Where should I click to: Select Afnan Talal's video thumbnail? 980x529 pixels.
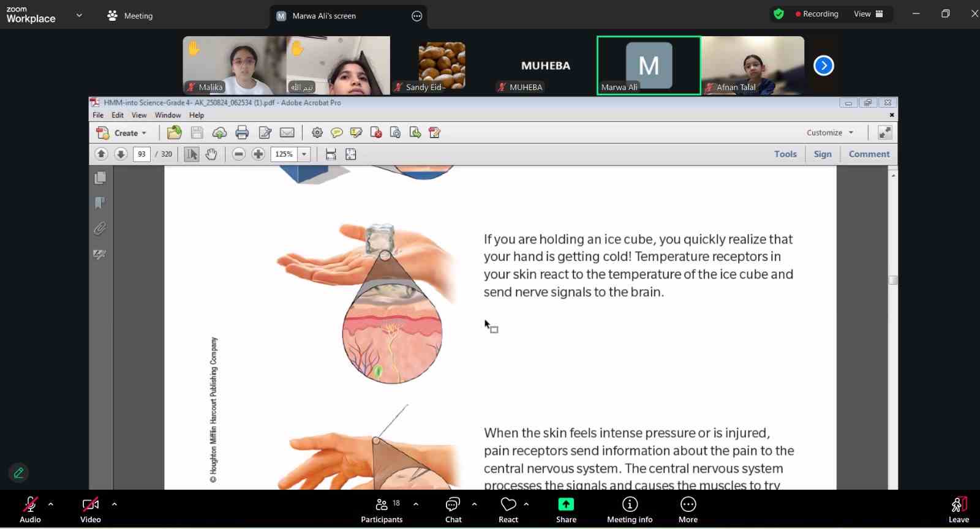pyautogui.click(x=752, y=66)
